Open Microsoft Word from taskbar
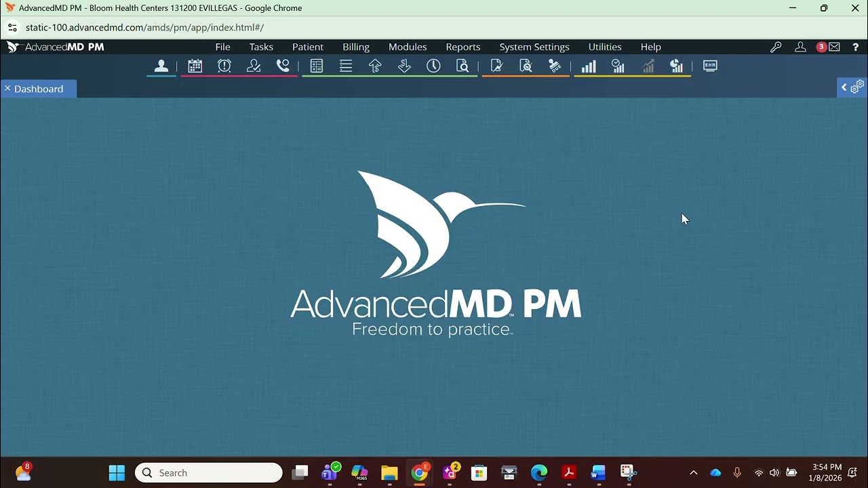Viewport: 868px width, 488px height. pyautogui.click(x=598, y=472)
